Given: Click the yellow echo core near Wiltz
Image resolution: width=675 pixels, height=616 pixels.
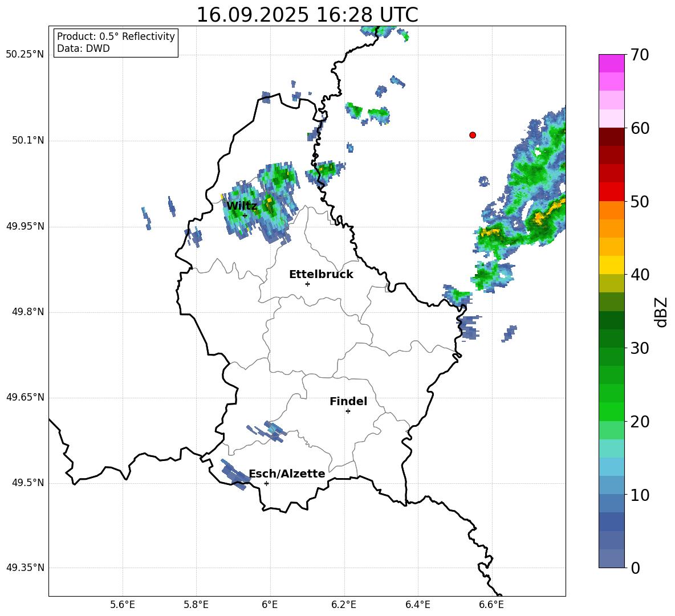Looking at the screenshot, I should point(270,201).
